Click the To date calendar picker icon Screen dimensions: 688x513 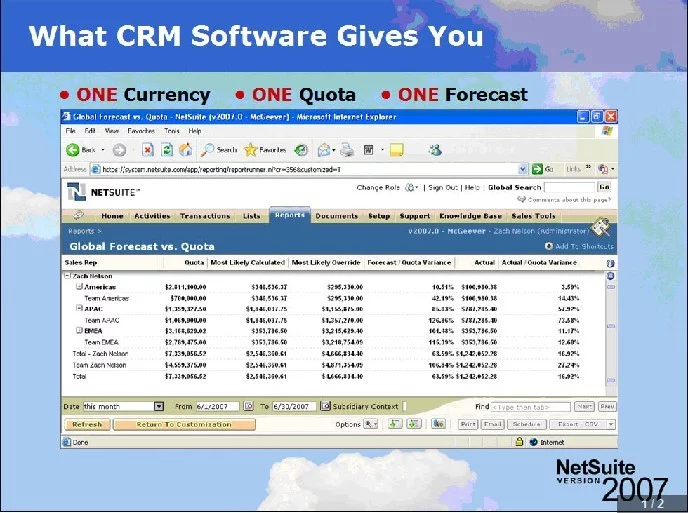pyautogui.click(x=325, y=406)
